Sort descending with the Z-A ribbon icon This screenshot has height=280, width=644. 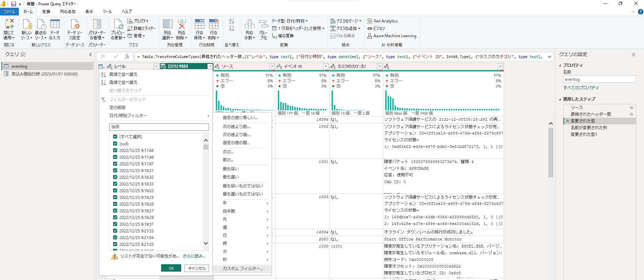[232, 28]
